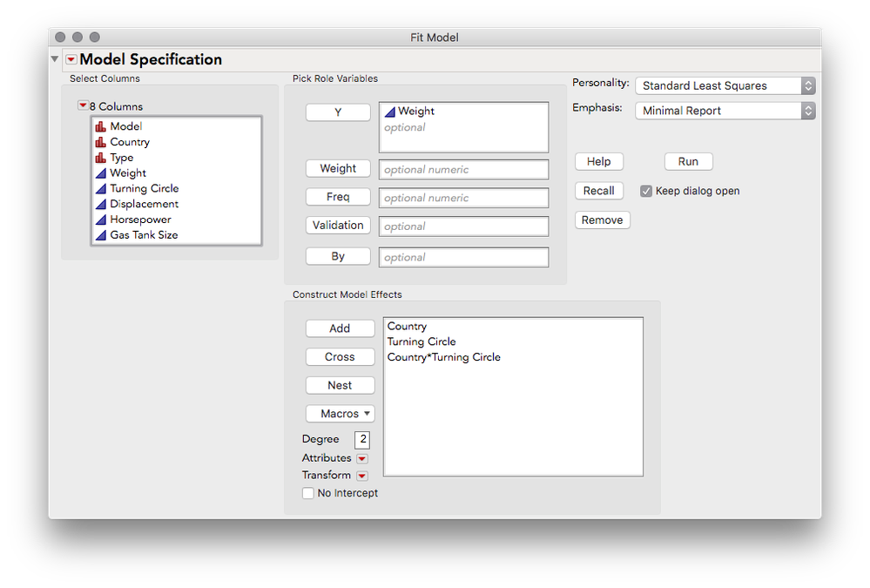Click the nominal icon next to Model column
The image size is (870, 588).
click(x=100, y=126)
